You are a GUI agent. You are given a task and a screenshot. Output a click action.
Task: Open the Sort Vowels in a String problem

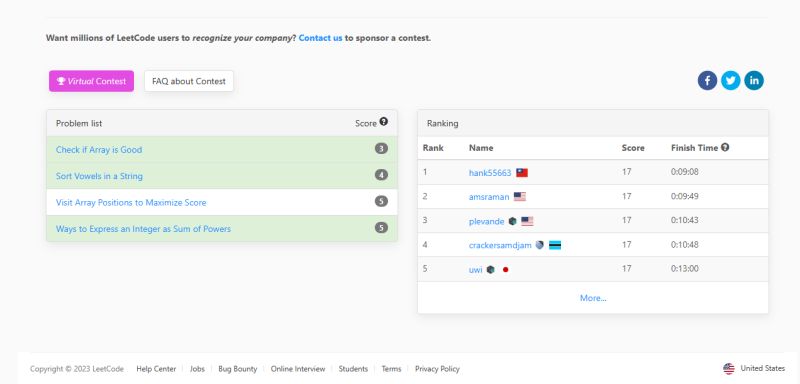click(99, 176)
